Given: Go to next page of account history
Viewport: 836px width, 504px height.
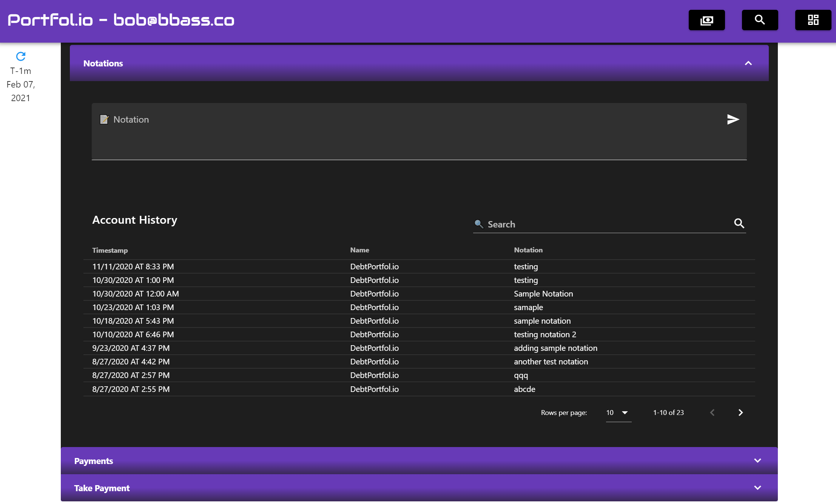Looking at the screenshot, I should (740, 413).
